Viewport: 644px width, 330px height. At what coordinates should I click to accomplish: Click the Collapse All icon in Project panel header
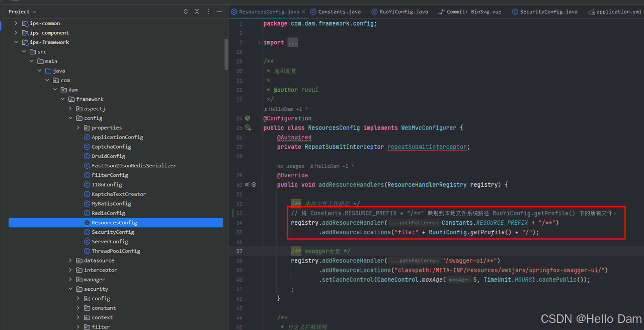point(197,12)
